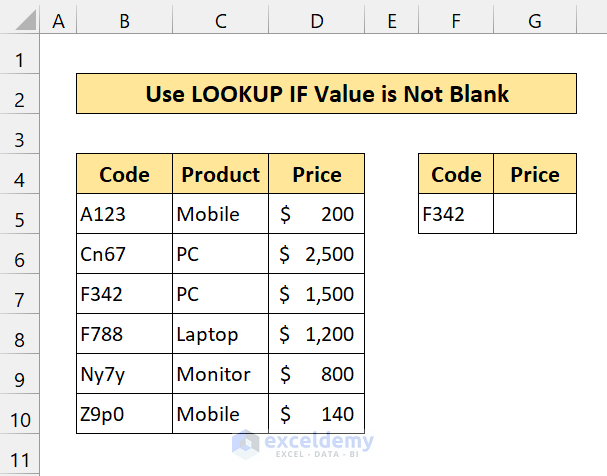Click the row 10 header number
607x476 pixels.
(20, 414)
